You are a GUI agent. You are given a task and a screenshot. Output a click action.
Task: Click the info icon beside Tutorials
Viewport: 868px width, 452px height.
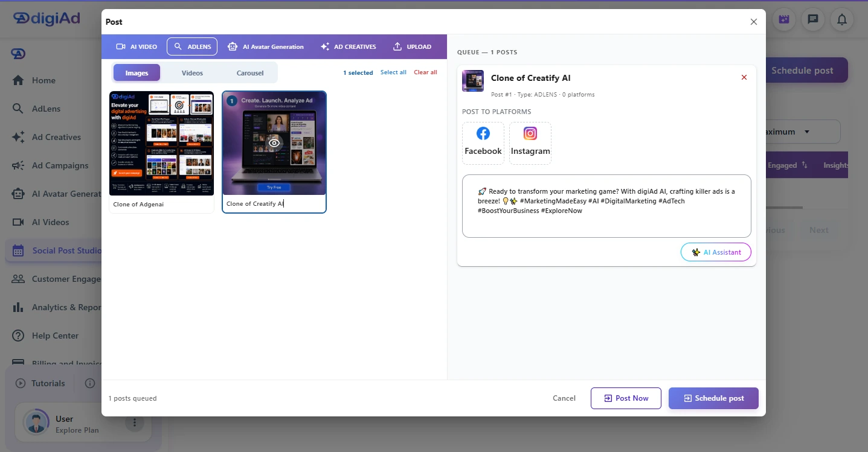[90, 383]
